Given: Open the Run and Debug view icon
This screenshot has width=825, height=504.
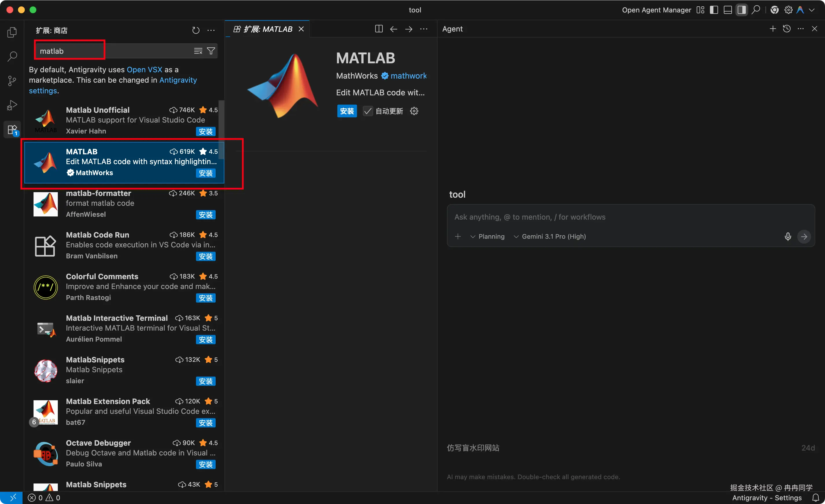Looking at the screenshot, I should pyautogui.click(x=12, y=105).
